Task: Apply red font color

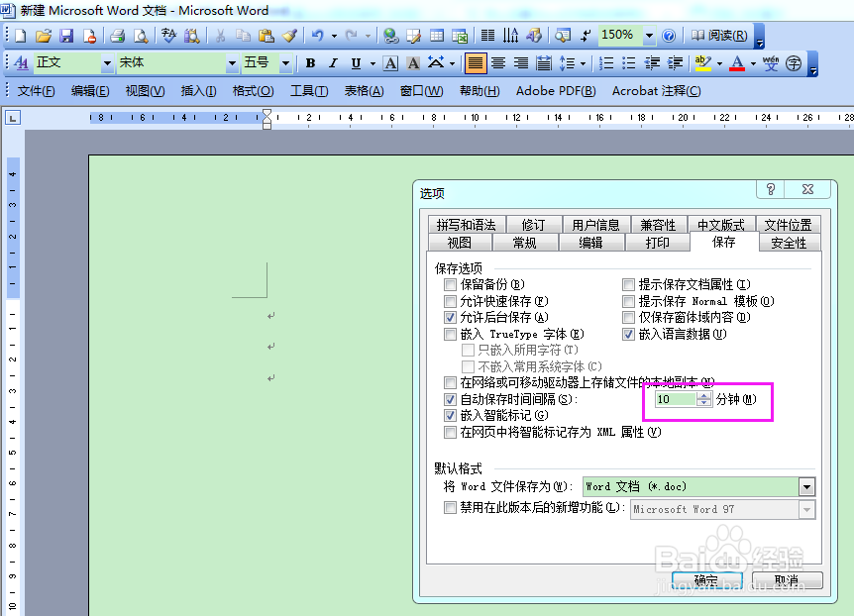Action: coord(737,63)
